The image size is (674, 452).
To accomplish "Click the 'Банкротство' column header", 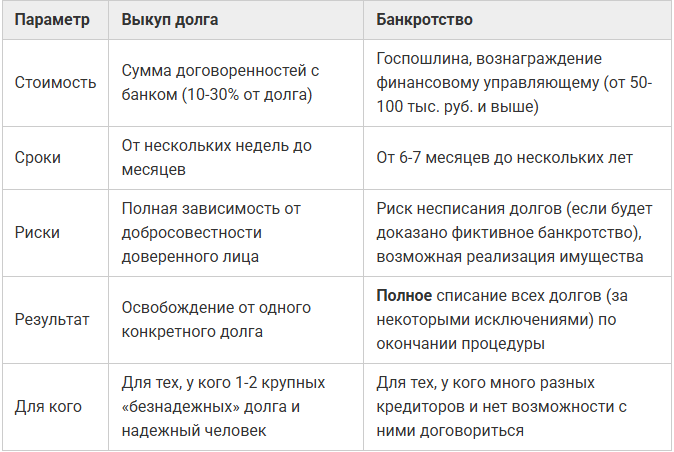I will click(x=424, y=20).
